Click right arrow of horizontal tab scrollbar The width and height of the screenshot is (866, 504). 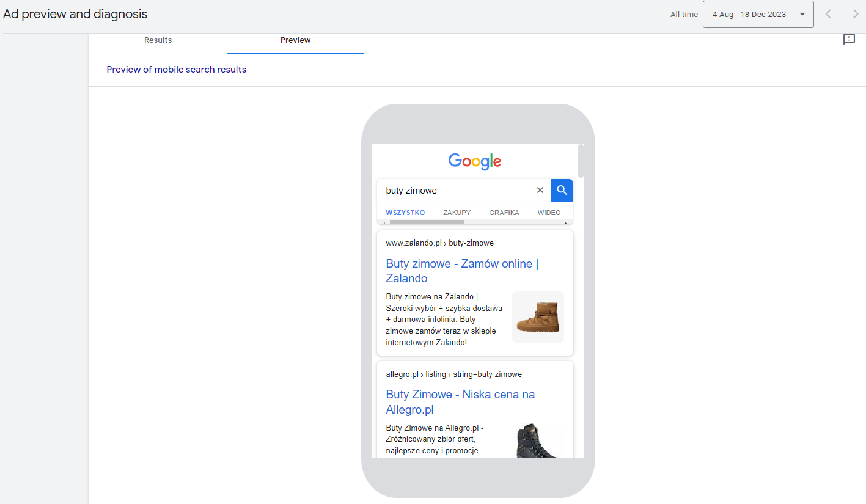tap(566, 223)
